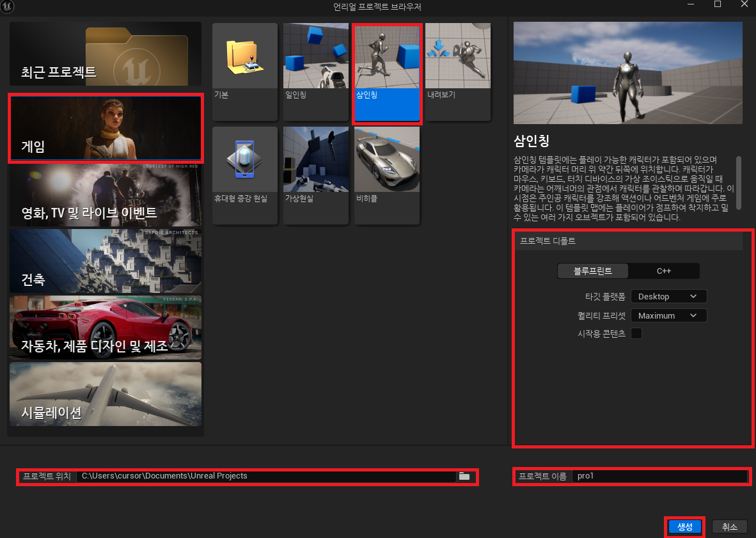Click the template description scrollbar
Viewport: 756px width, 538px height.
(x=739, y=183)
